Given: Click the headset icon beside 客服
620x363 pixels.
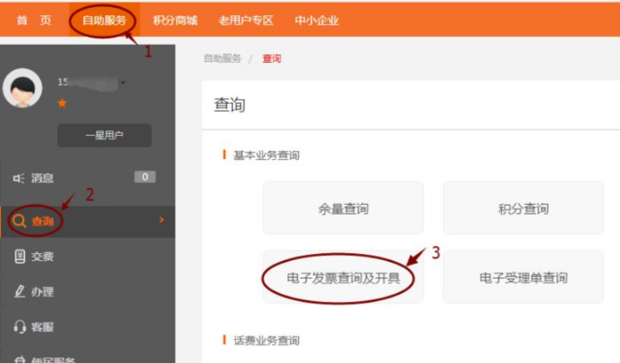Looking at the screenshot, I should [19, 327].
